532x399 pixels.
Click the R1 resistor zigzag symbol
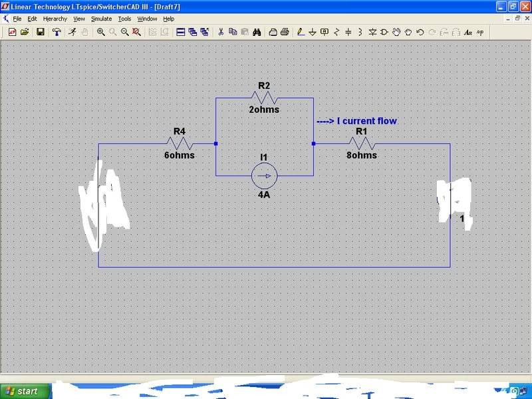(x=362, y=144)
